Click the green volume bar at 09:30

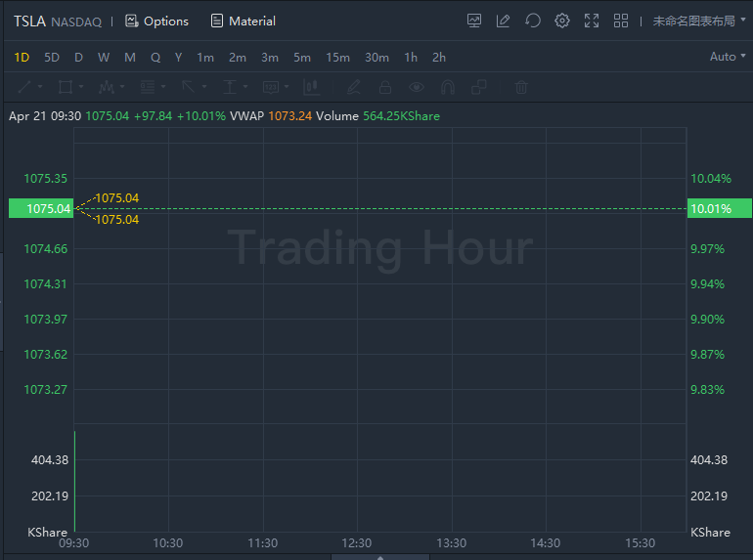click(75, 481)
